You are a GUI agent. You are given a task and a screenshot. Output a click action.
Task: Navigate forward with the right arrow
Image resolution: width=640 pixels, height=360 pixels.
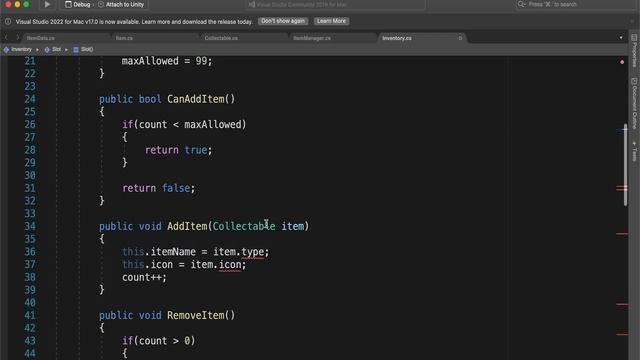point(17,38)
